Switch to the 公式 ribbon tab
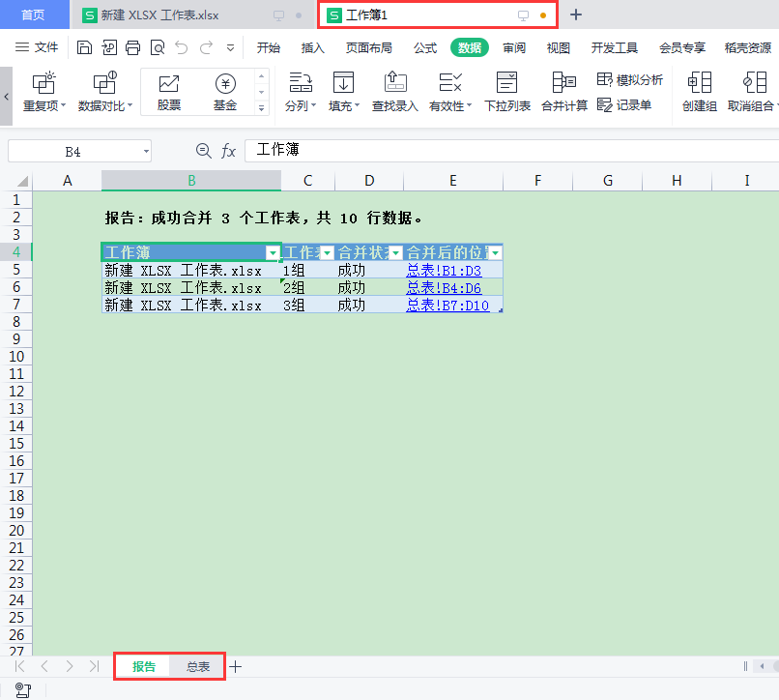This screenshot has width=779, height=700. [425, 47]
